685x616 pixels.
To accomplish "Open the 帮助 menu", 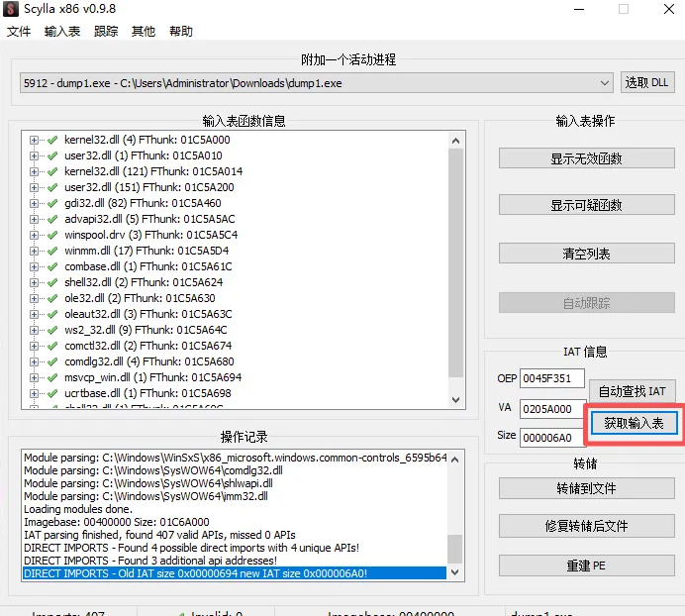I will click(x=181, y=32).
